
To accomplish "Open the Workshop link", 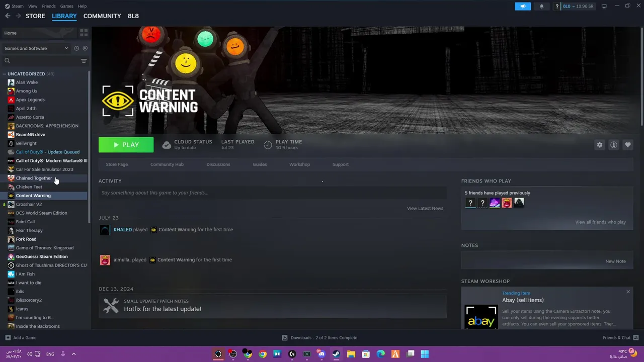I will point(299,164).
